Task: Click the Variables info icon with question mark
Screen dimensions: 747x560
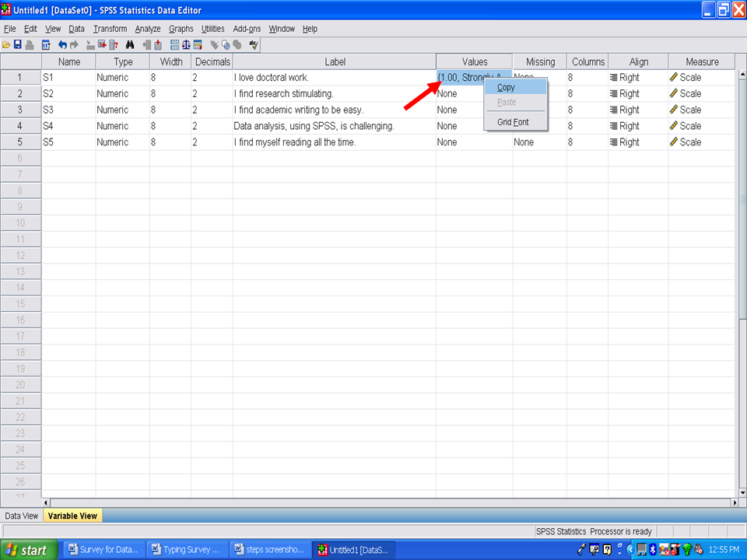Action: point(114,45)
